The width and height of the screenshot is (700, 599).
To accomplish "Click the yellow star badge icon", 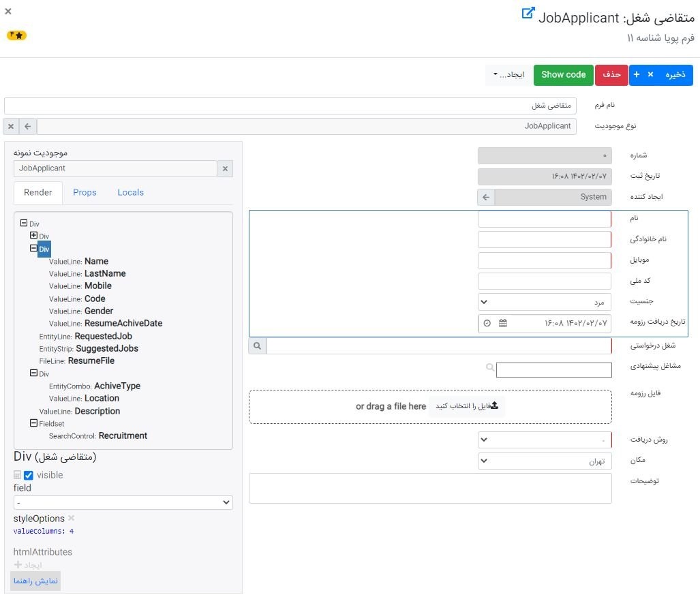I will (16, 35).
